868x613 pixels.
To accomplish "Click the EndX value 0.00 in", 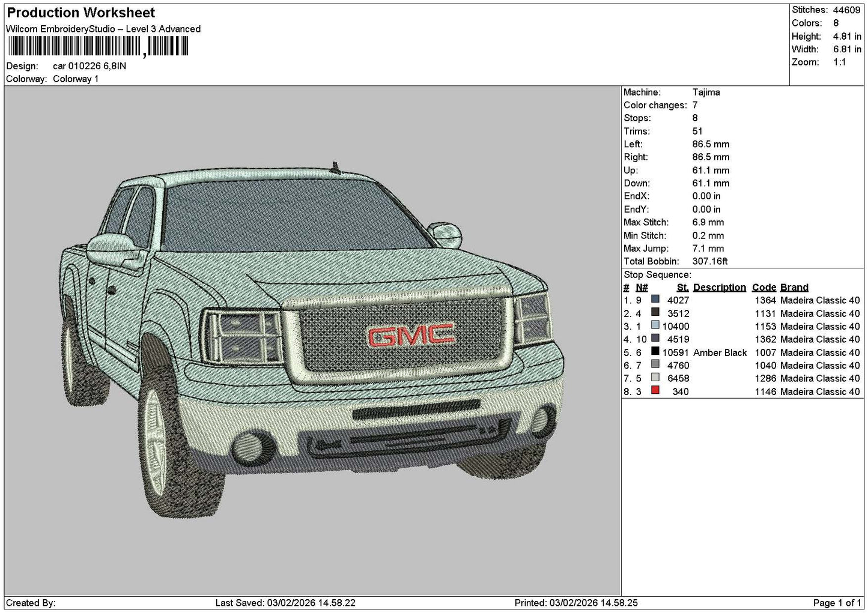I will 706,196.
